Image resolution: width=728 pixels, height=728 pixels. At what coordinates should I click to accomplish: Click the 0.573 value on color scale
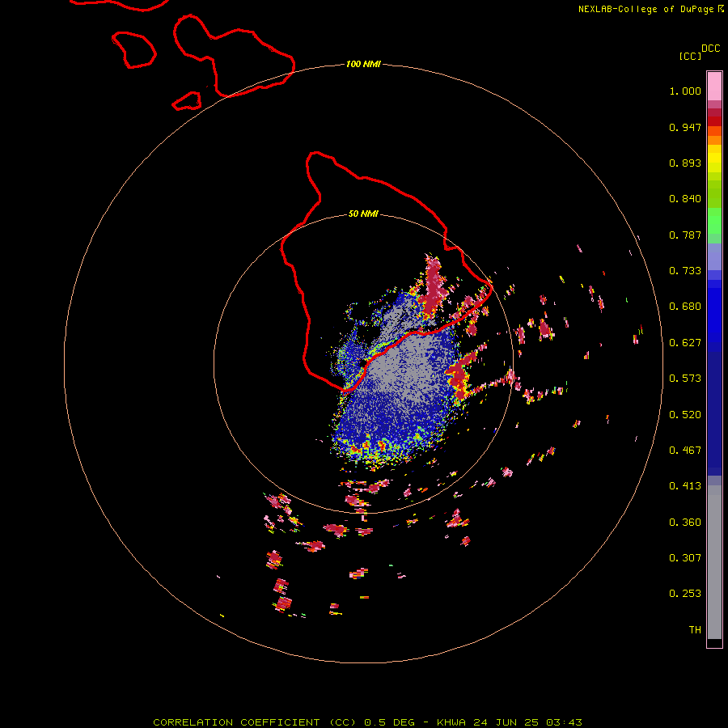[x=685, y=379]
